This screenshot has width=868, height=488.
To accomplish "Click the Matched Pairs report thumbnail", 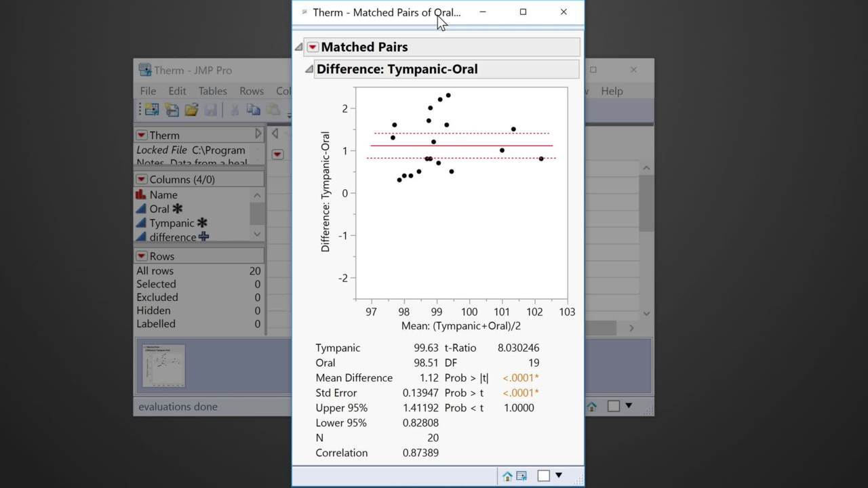I will coord(164,365).
